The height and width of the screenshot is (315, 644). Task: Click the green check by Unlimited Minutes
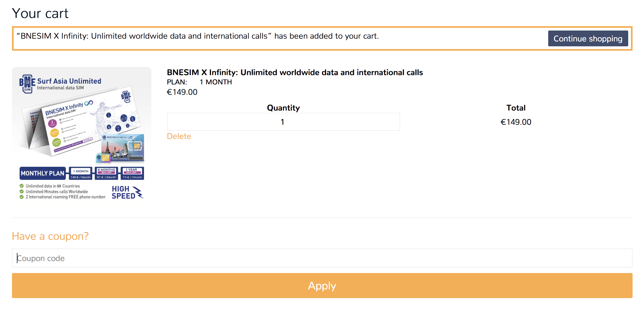[22, 192]
